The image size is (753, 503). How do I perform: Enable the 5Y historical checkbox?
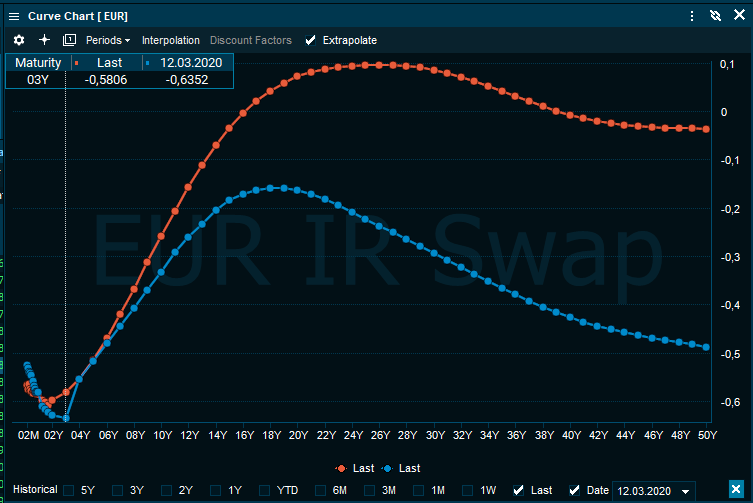coord(68,490)
